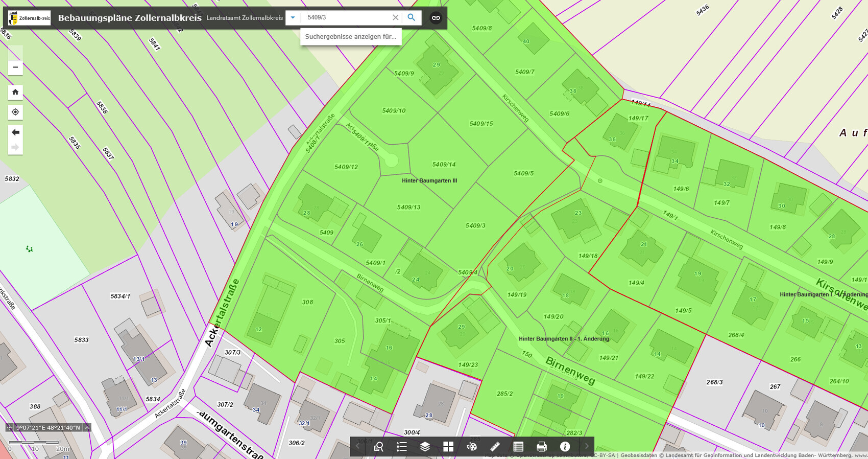The width and height of the screenshot is (868, 459).
Task: Open the info widget
Action: point(565,447)
